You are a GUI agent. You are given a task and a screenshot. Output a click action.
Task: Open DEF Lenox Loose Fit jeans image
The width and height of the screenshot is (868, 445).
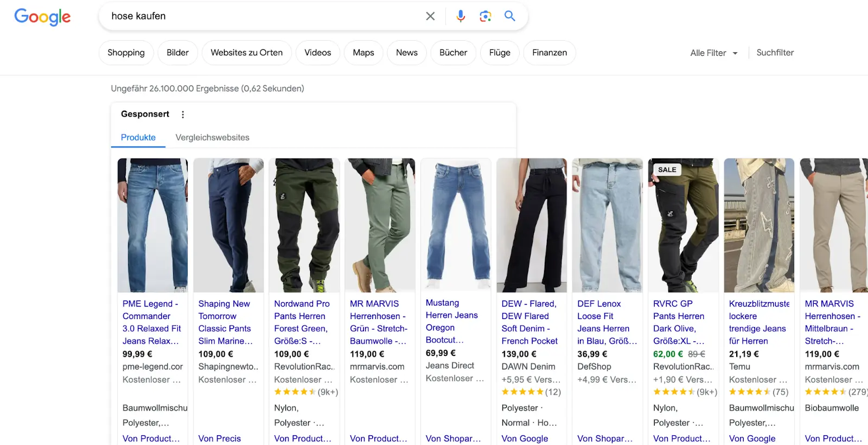(608, 225)
